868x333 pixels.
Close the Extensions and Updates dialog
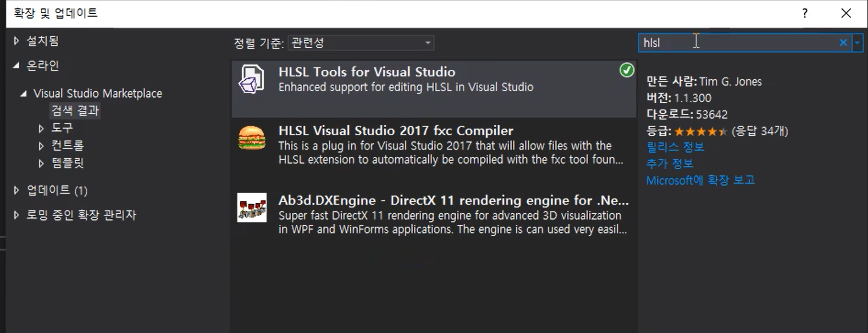846,13
